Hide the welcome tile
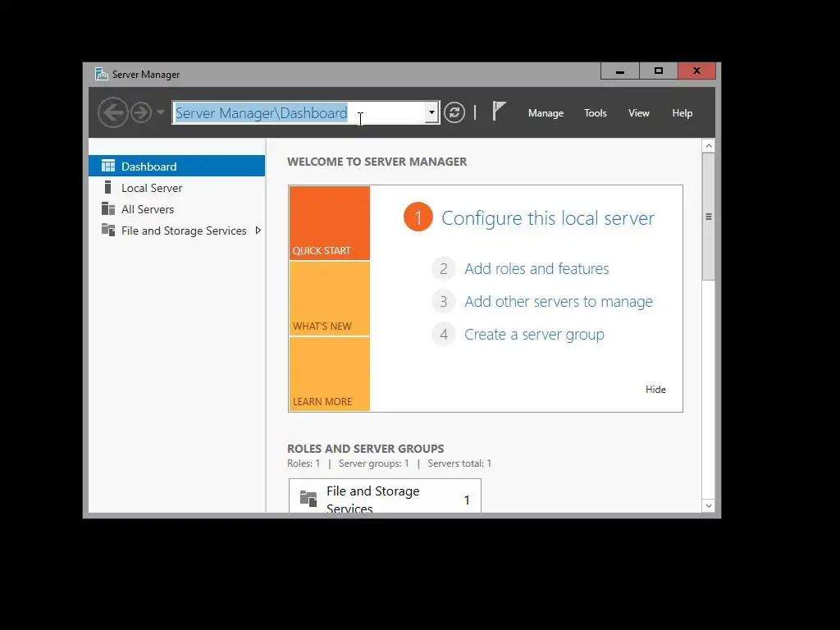The image size is (840, 630). [x=655, y=390]
